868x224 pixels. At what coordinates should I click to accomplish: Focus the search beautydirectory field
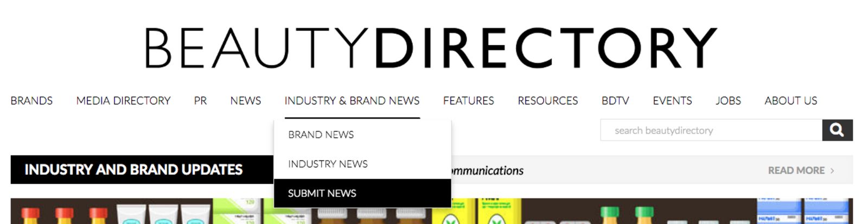pos(711,130)
